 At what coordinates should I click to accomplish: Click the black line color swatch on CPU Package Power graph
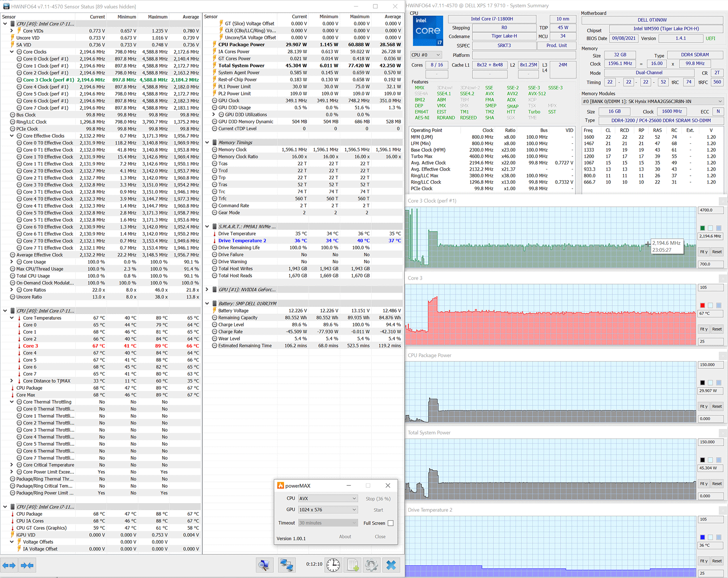click(703, 383)
